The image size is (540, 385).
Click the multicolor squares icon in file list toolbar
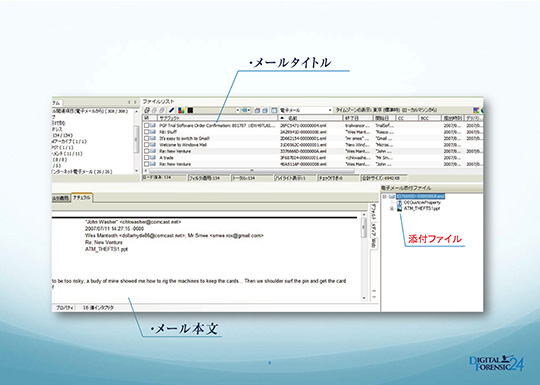coord(181,110)
